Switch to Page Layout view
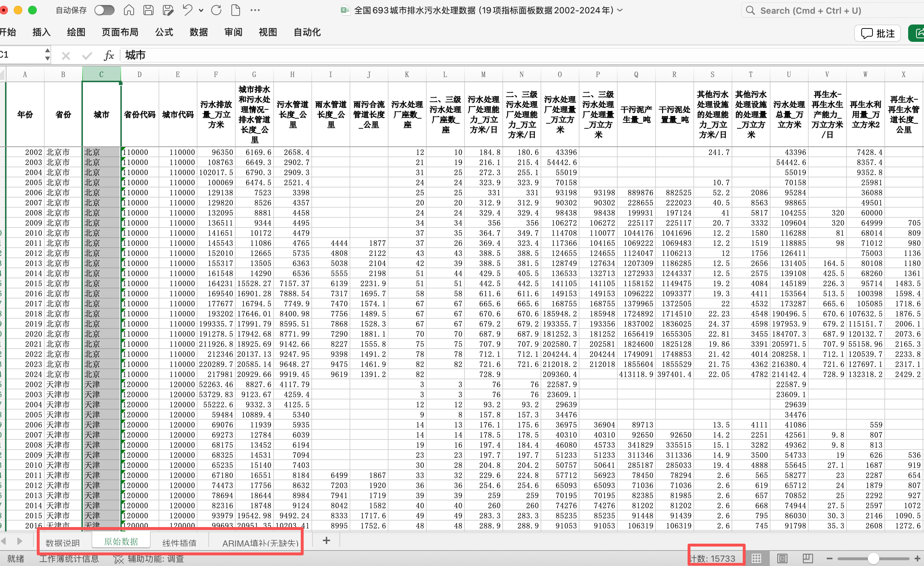Screen dimensions: 924x566 [x=782, y=558]
